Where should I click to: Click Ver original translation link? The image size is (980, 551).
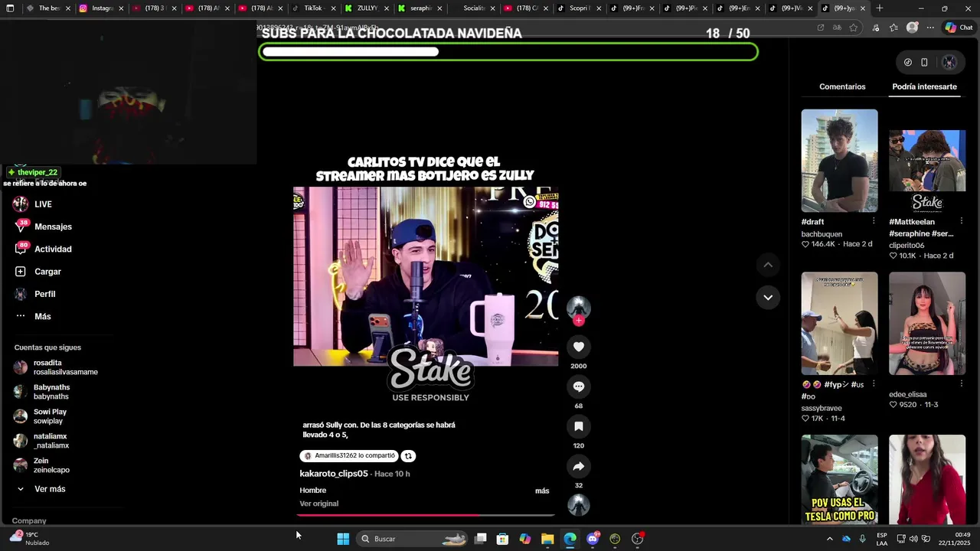(x=318, y=504)
